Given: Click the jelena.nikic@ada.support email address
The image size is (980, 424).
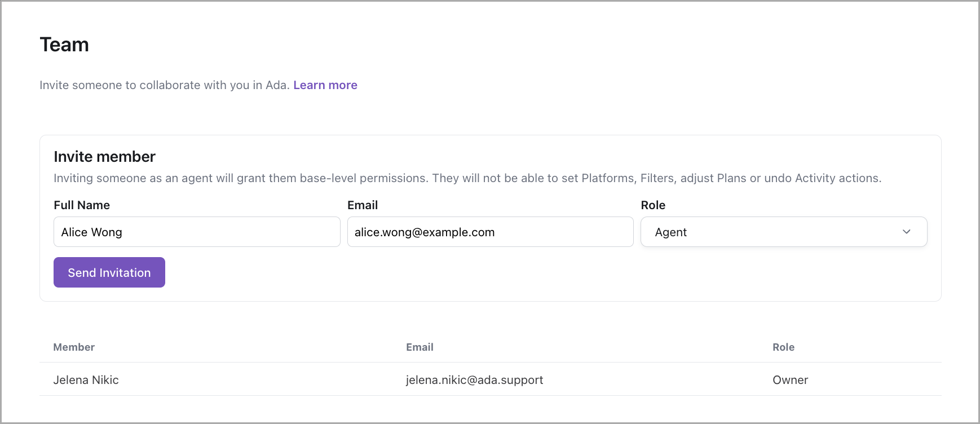Looking at the screenshot, I should click(x=474, y=380).
